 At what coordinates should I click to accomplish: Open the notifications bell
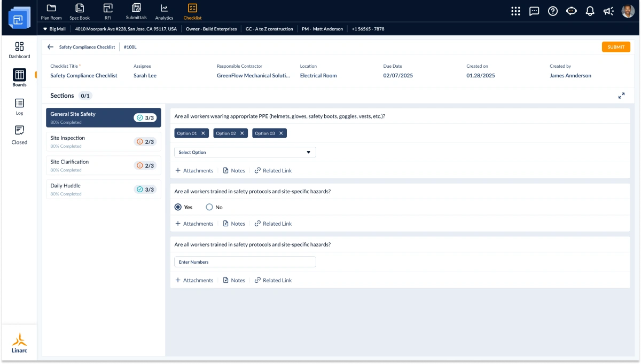(590, 11)
